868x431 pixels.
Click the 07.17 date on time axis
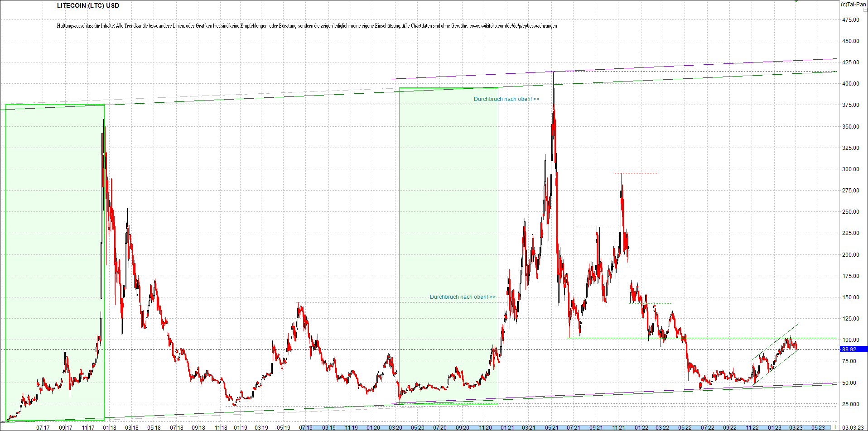click(43, 427)
